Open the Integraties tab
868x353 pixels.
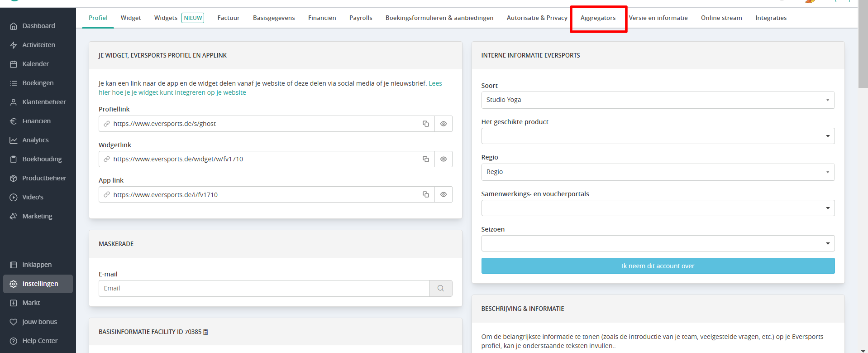[x=771, y=18]
